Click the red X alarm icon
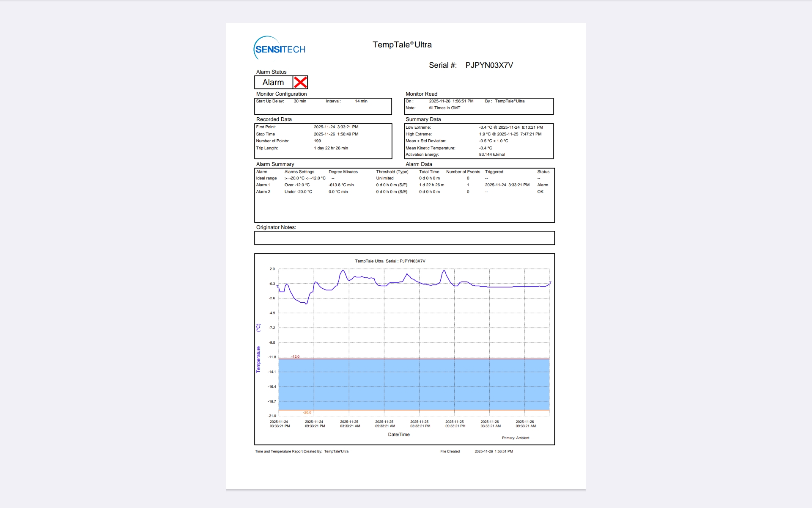This screenshot has width=812, height=508. click(x=300, y=83)
